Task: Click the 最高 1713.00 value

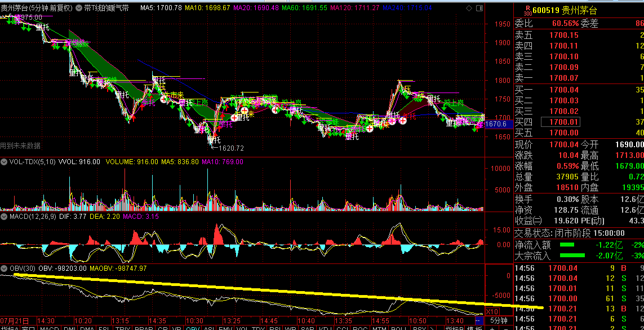Action: coord(629,155)
